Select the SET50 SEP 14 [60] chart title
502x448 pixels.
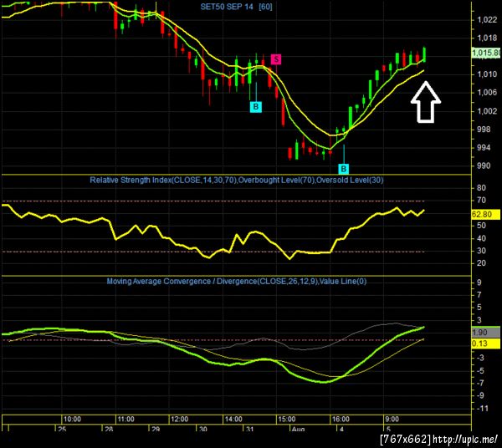[236, 7]
